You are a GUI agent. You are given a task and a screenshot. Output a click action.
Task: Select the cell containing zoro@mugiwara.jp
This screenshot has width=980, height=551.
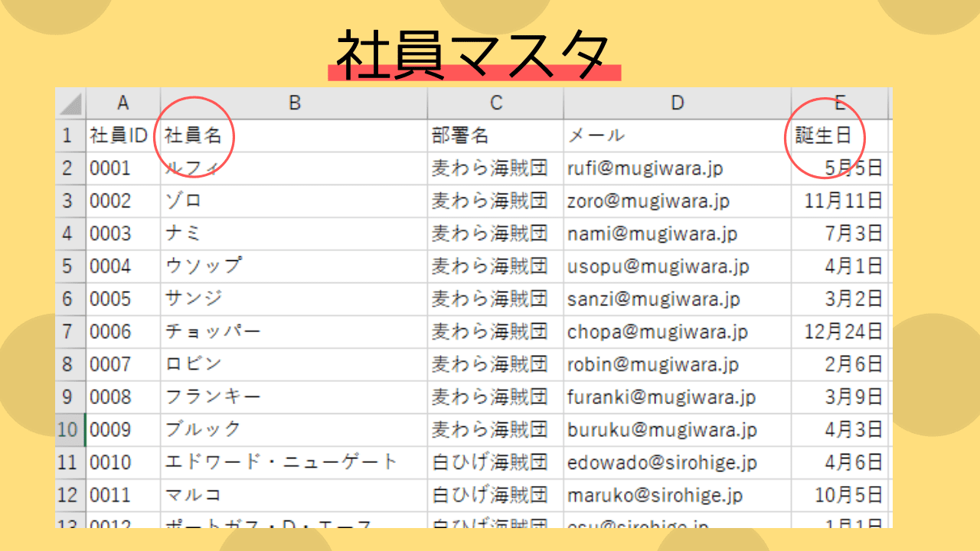648,201
